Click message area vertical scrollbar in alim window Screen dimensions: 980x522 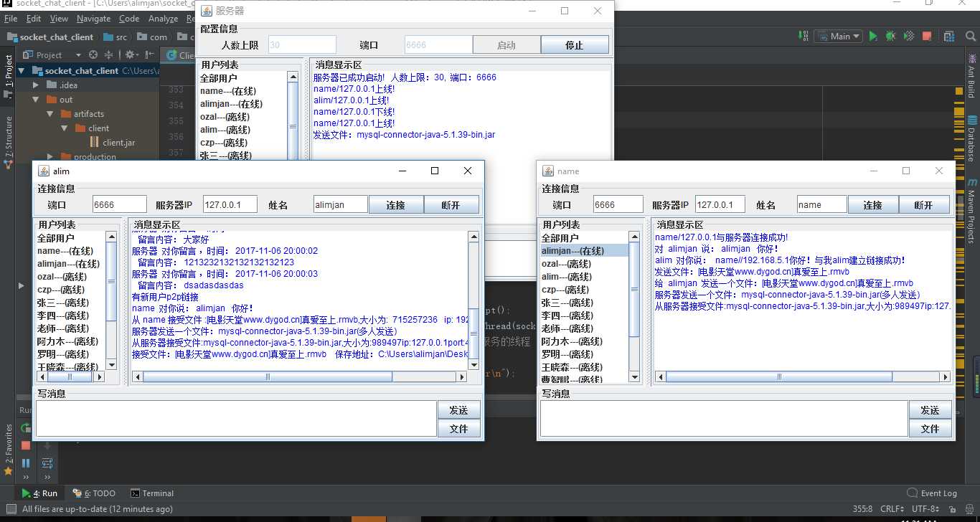(473, 300)
